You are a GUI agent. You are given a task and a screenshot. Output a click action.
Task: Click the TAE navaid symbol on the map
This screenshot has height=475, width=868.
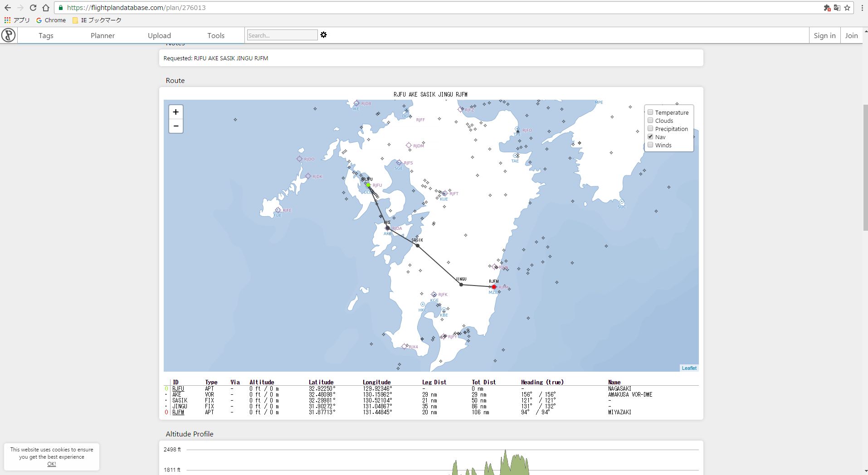point(515,156)
